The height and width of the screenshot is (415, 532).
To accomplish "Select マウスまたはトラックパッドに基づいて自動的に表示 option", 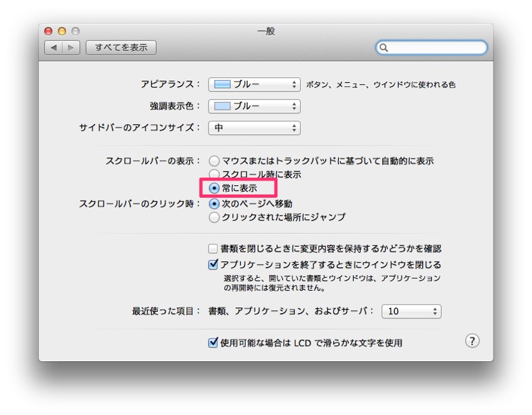I will click(x=215, y=161).
